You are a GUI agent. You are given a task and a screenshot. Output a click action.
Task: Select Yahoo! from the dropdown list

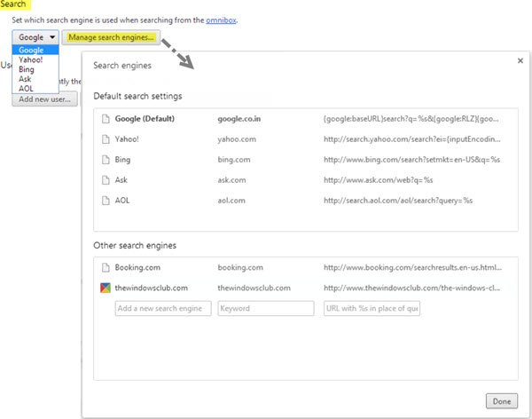30,59
